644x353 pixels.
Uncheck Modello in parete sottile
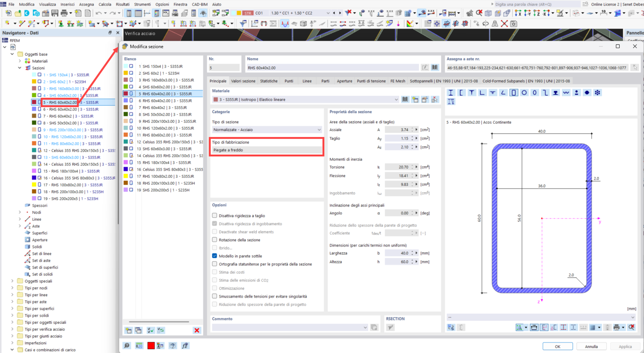tap(215, 256)
